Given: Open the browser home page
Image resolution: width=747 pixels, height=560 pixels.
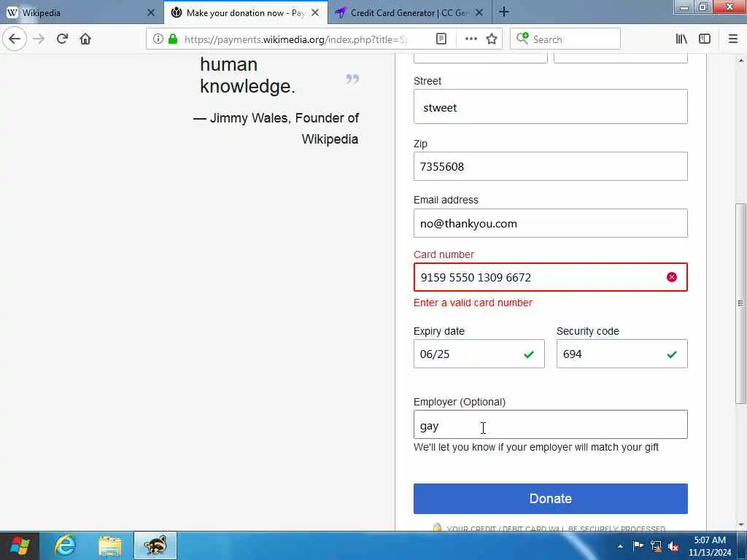Looking at the screenshot, I should point(85,39).
